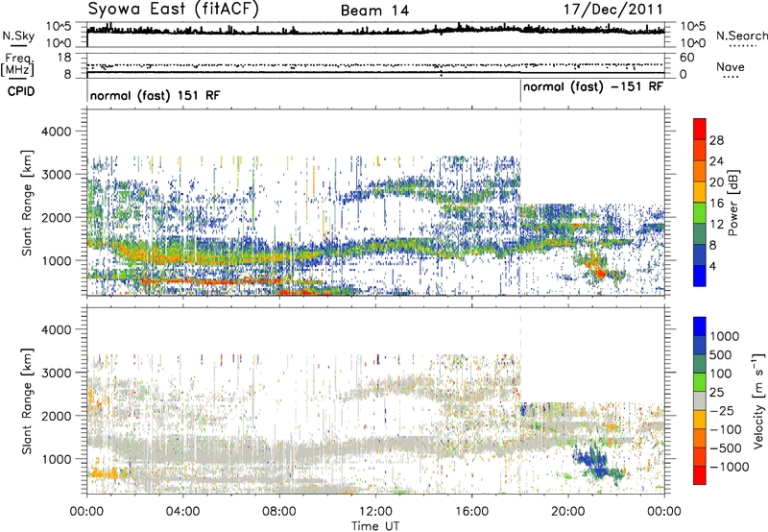Click the 'Power [dB]' colorbar label
This screenshot has height=532, width=768.
(x=732, y=203)
